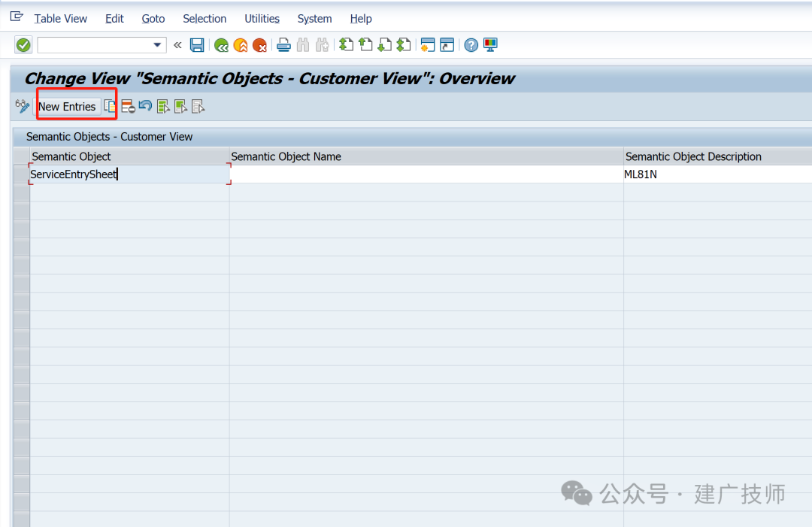
Task: Open the Edit menu
Action: 114,19
